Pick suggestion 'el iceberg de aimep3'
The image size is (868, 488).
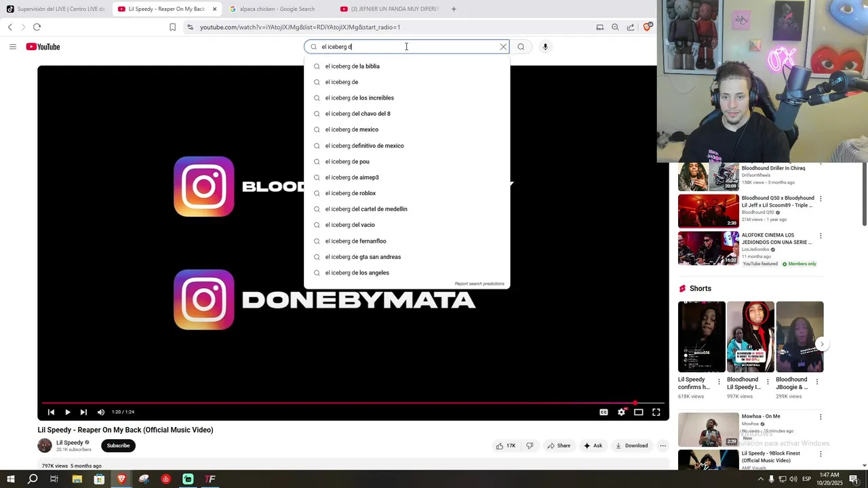coord(407,178)
